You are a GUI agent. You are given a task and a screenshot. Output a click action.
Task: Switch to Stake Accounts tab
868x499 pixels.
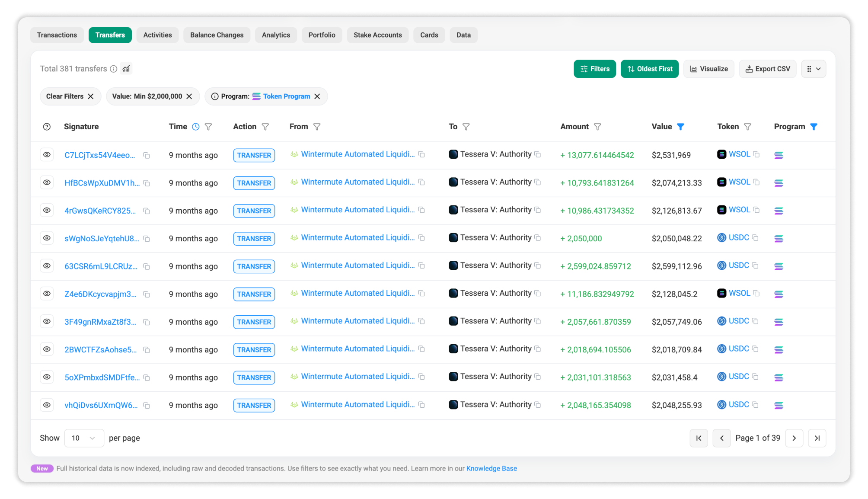(x=378, y=35)
